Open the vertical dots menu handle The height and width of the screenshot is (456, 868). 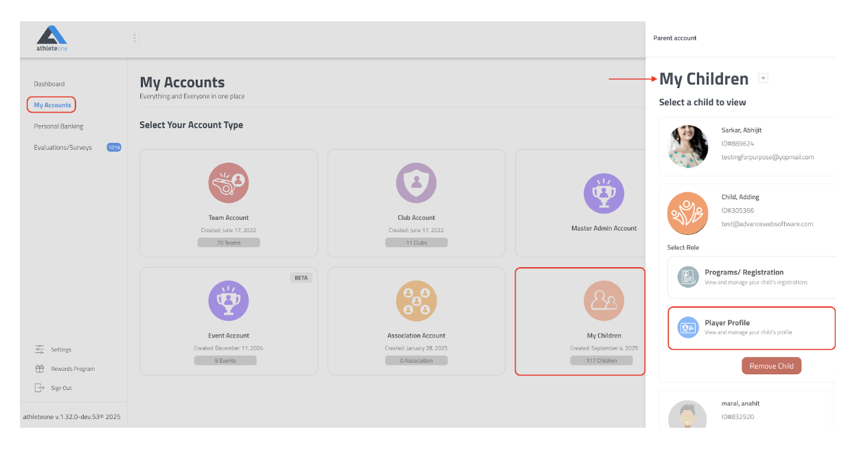coord(135,38)
